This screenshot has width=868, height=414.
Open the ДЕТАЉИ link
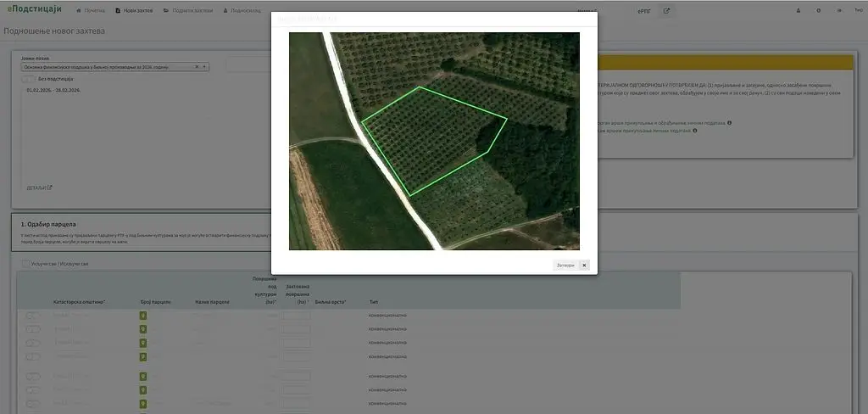coord(40,187)
